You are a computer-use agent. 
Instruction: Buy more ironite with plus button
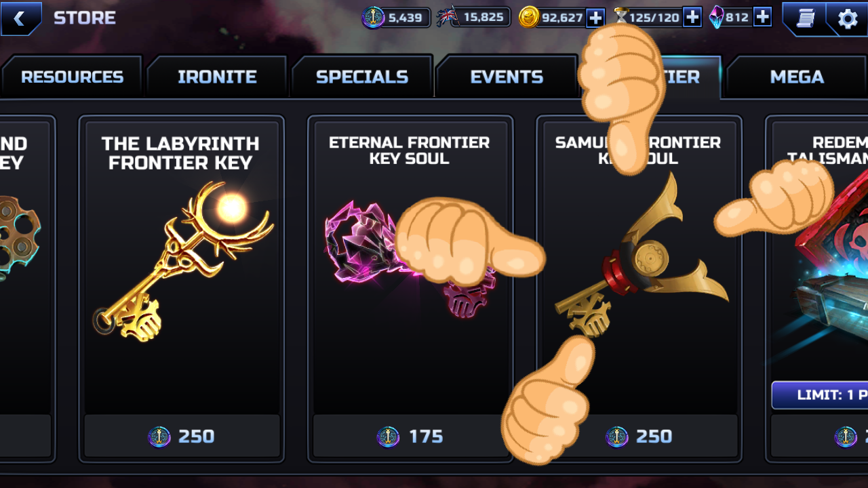762,18
